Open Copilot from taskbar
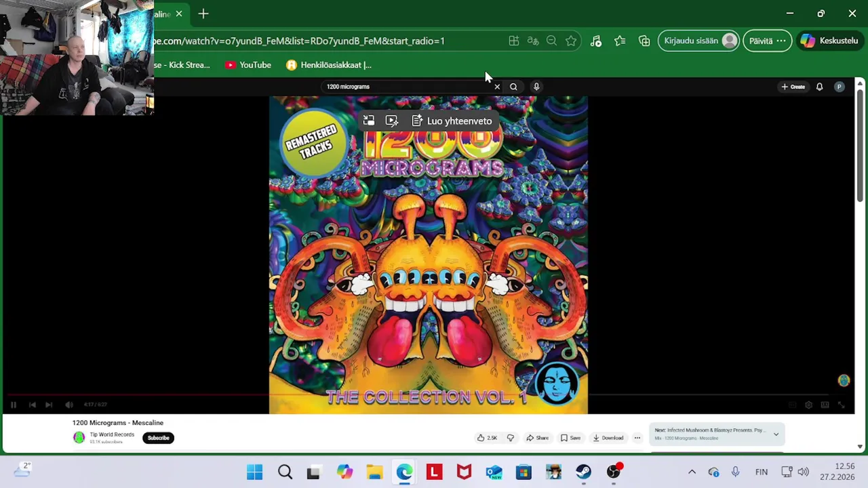The width and height of the screenshot is (868, 488). click(344, 472)
